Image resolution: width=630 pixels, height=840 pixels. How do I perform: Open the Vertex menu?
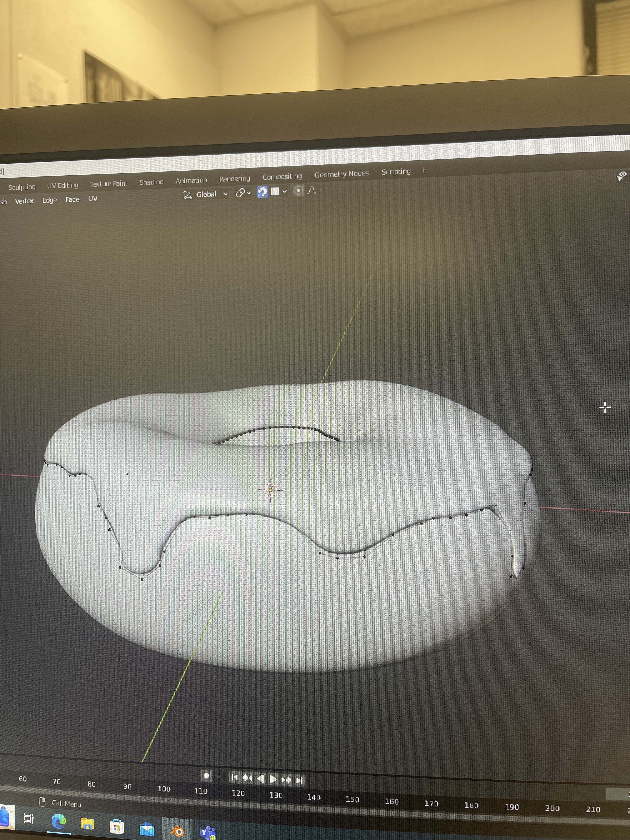[24, 201]
